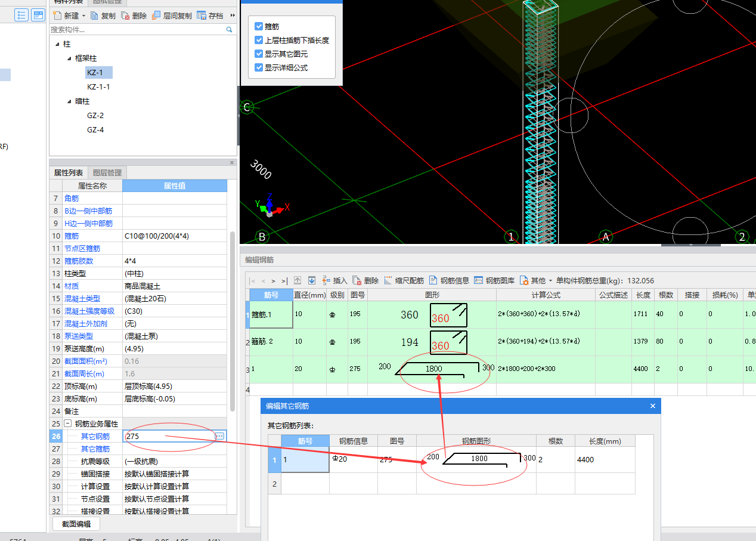Viewport: 756px width, 541px height.
Task: Collapse the 柱 tree node
Action: 57,44
